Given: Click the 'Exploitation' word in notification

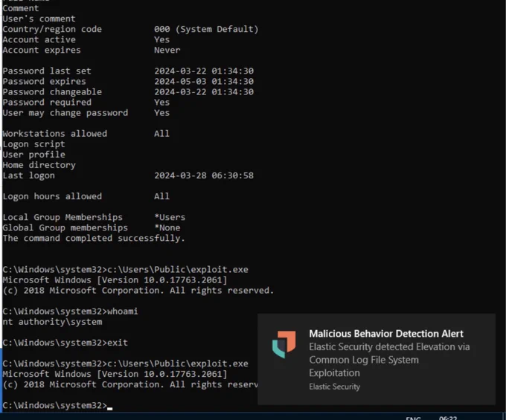Looking at the screenshot, I should (334, 373).
